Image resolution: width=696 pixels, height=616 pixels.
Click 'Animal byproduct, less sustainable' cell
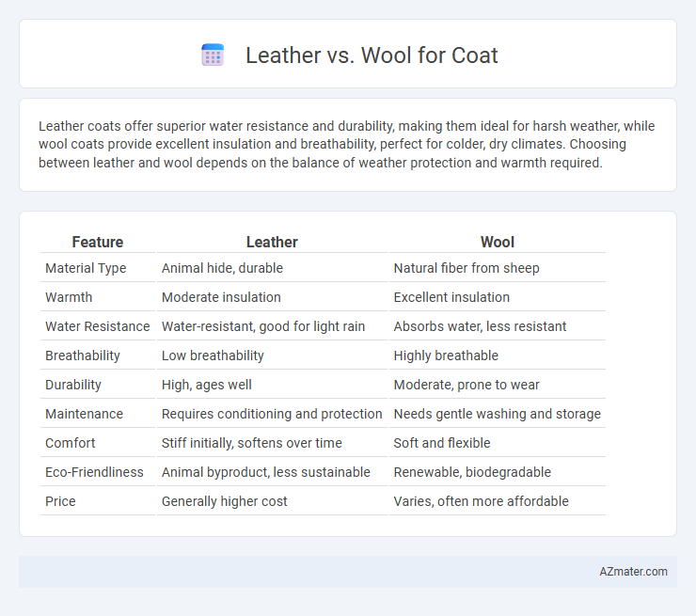pos(272,472)
